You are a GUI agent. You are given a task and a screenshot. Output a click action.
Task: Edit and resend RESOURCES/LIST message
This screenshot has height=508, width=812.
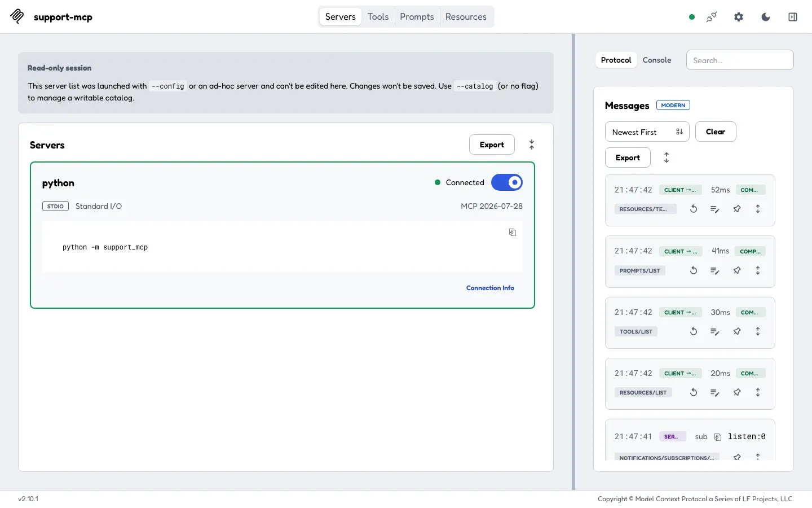tap(715, 392)
